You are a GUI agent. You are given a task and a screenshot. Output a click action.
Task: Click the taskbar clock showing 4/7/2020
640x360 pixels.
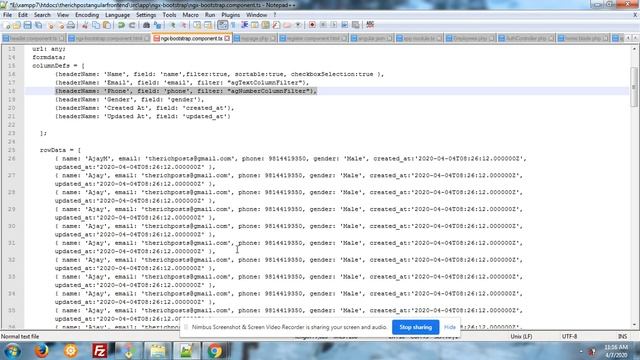(x=616, y=351)
